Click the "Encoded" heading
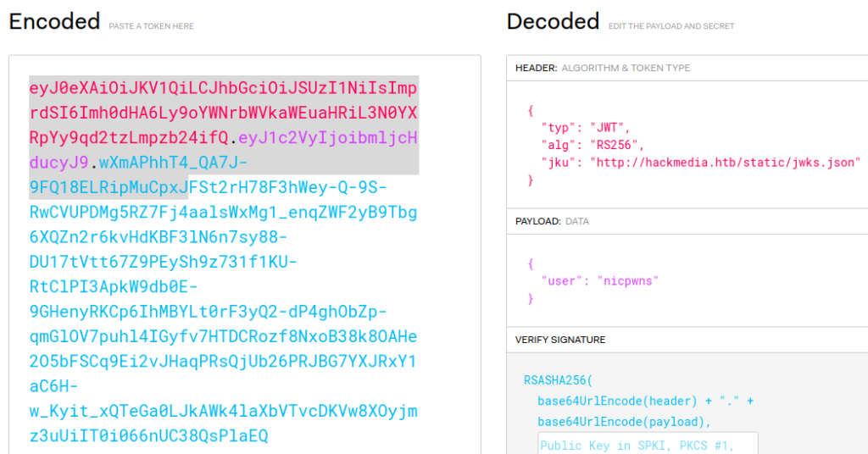This screenshot has height=454, width=868. (x=54, y=21)
